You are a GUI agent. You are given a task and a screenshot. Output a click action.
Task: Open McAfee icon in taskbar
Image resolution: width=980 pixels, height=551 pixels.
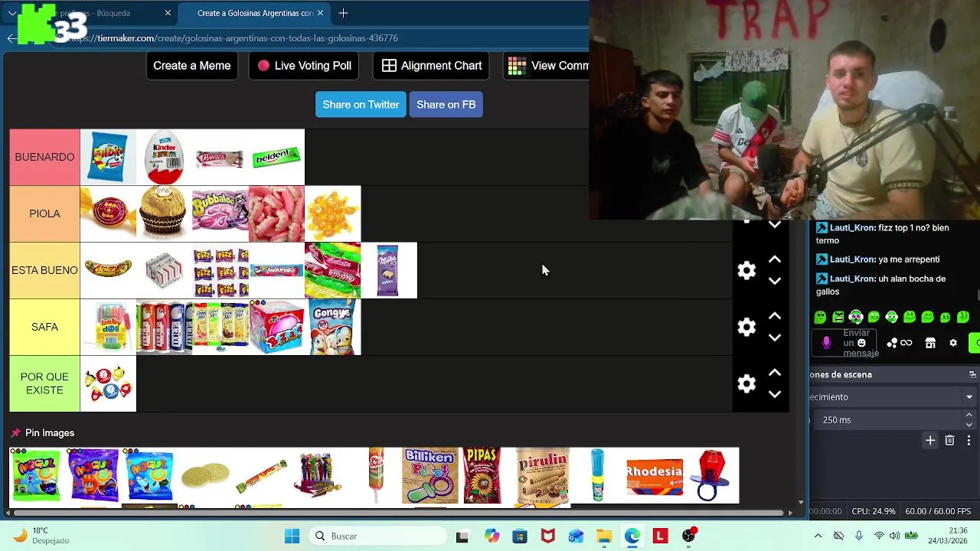click(547, 536)
